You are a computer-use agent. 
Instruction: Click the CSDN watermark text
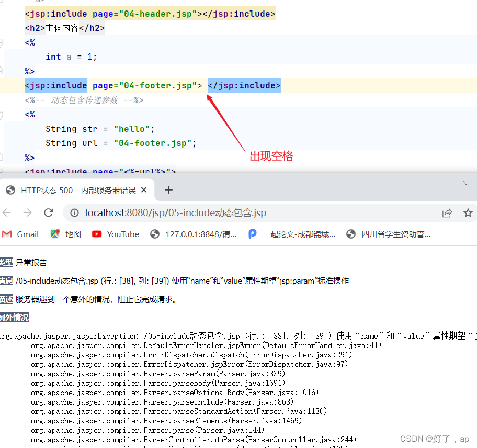438,439
